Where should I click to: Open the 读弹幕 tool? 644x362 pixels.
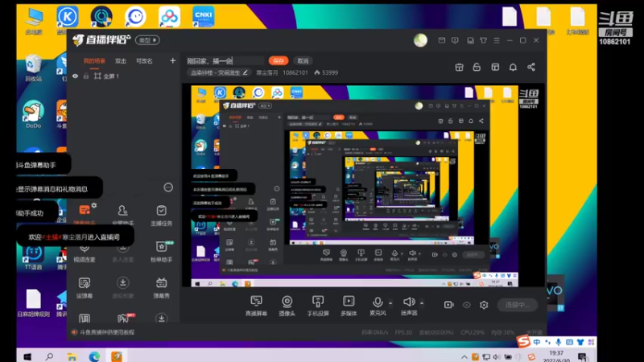click(85, 287)
